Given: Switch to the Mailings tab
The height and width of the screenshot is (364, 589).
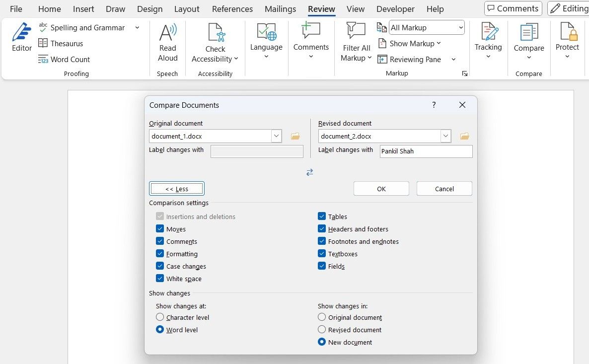Looking at the screenshot, I should (280, 8).
